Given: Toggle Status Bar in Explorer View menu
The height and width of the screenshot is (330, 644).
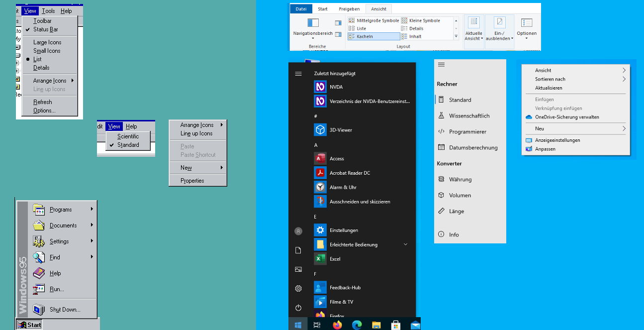Looking at the screenshot, I should pyautogui.click(x=50, y=29).
